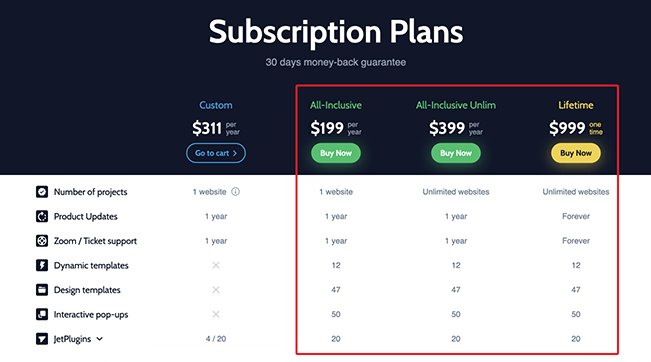Screen dimensions: 651x362
Task: Select the Custom plan heading
Action: click(x=216, y=105)
